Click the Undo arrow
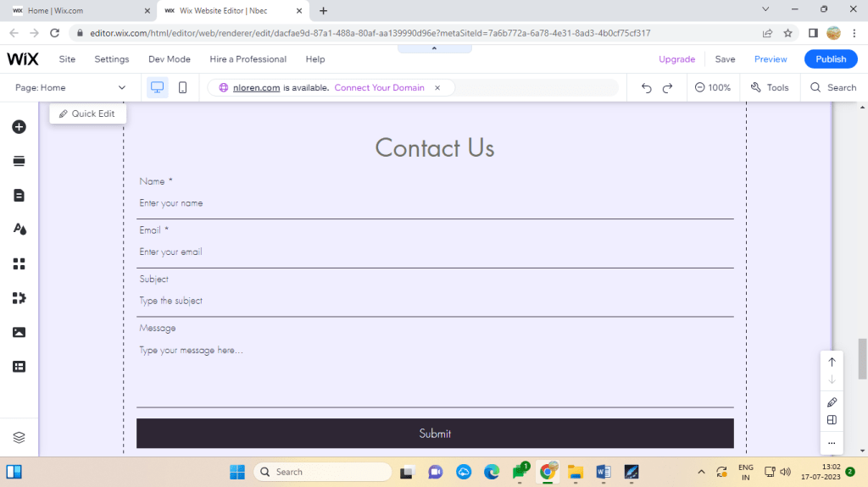The width and height of the screenshot is (868, 487). point(647,87)
